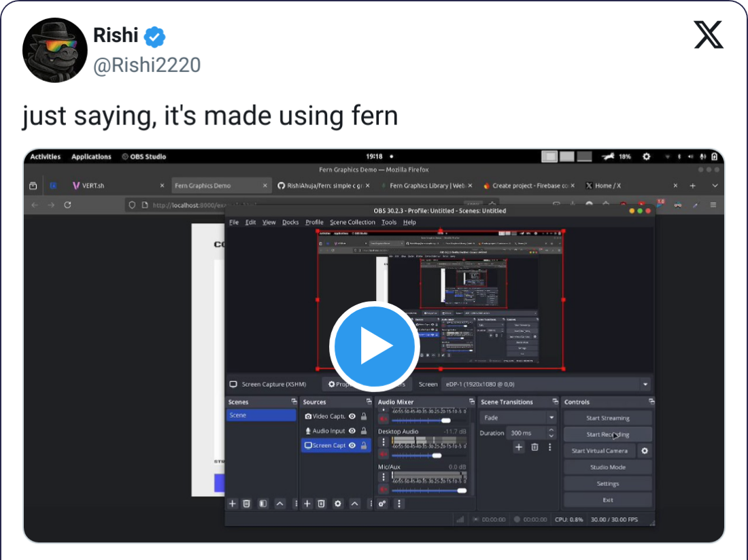Open advanced audio properties gear in Audio Mixer

(x=381, y=504)
